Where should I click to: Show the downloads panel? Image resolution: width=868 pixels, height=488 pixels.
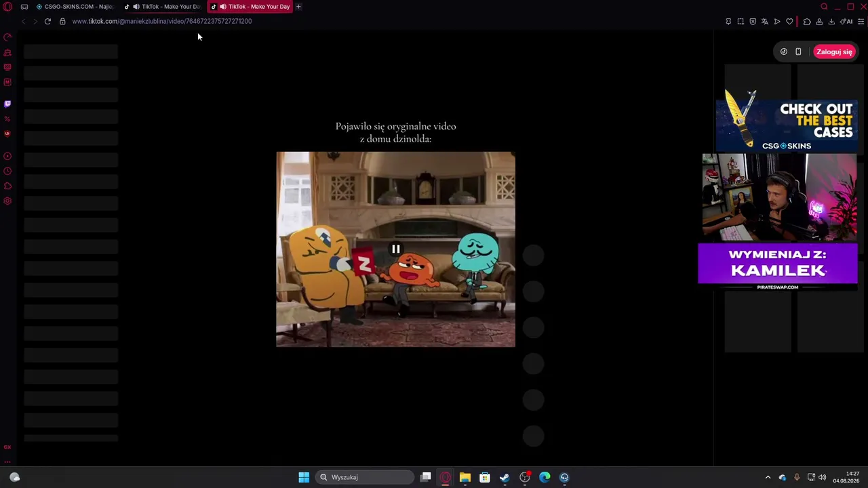[x=831, y=22]
